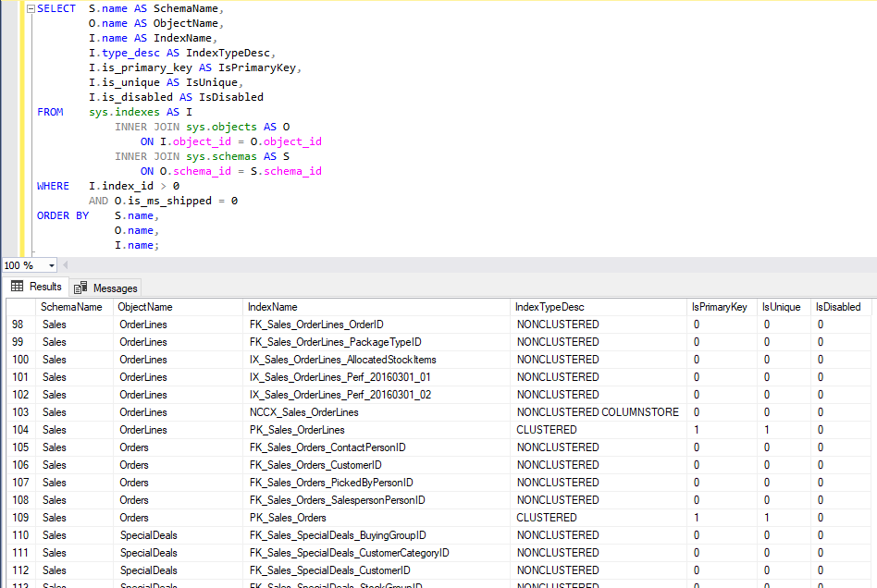Click the Messages tab icon

point(81,288)
